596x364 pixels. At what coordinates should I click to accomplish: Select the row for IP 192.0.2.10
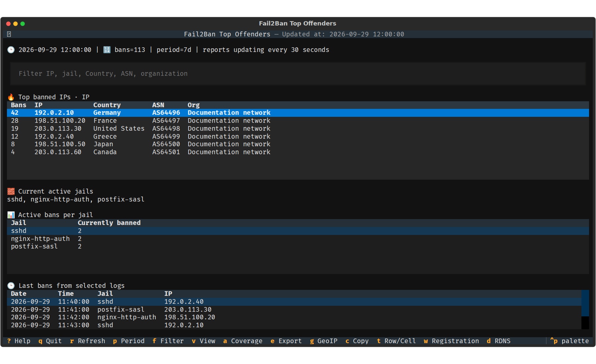click(298, 113)
